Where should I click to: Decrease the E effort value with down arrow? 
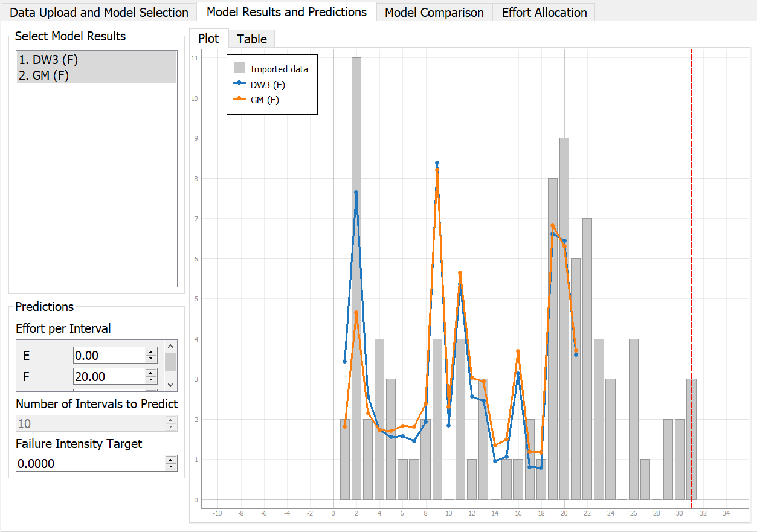[x=151, y=359]
